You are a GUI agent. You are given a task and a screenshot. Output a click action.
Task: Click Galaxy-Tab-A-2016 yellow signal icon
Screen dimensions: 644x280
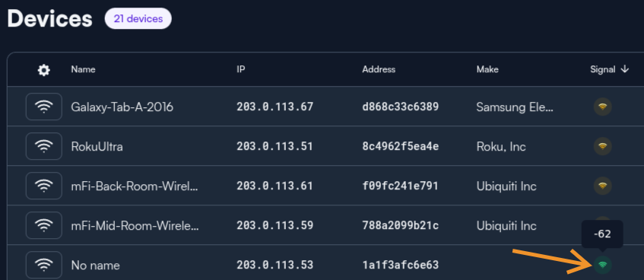(602, 107)
